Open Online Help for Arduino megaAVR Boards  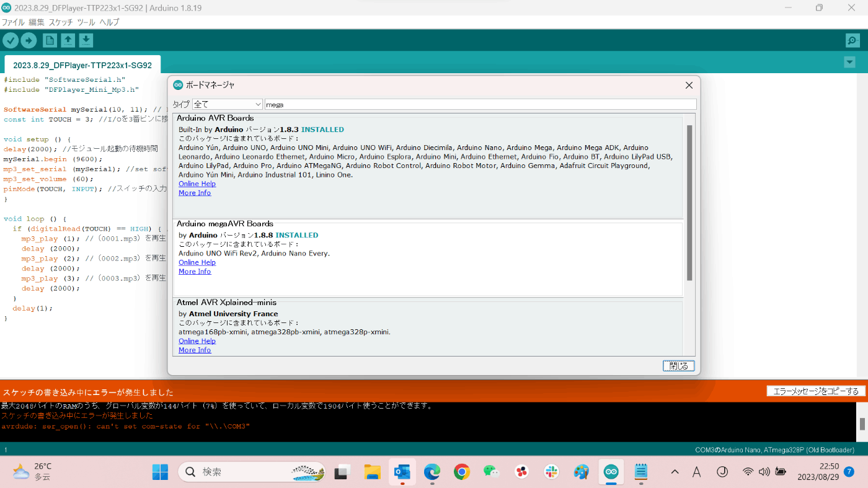(197, 262)
